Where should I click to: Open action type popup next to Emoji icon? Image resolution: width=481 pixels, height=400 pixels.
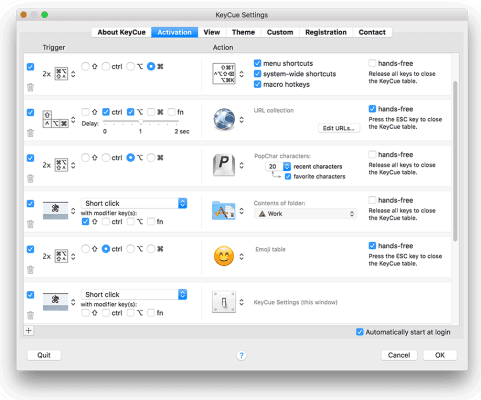(242, 256)
